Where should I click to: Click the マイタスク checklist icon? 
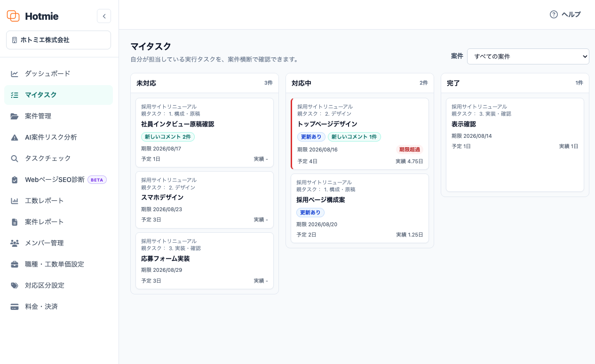point(15,95)
